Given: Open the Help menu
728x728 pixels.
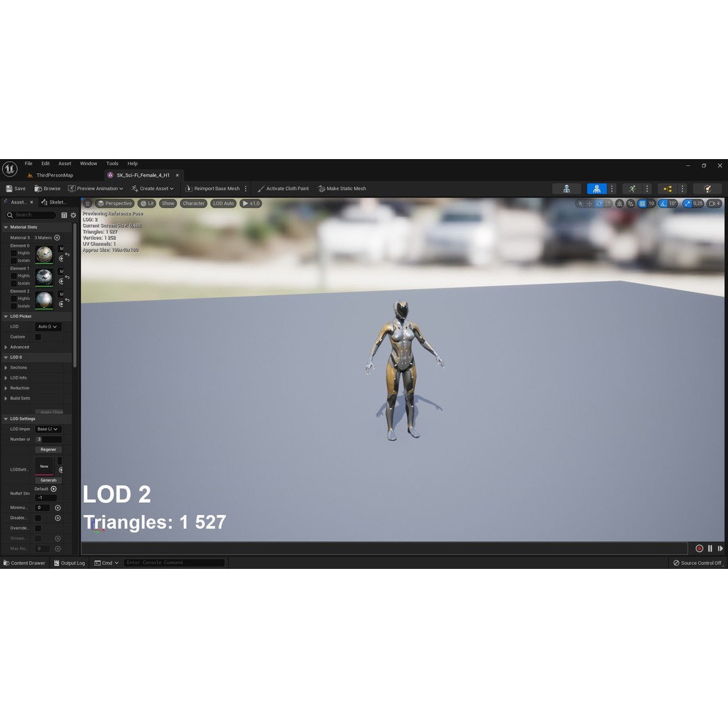Looking at the screenshot, I should [x=132, y=163].
